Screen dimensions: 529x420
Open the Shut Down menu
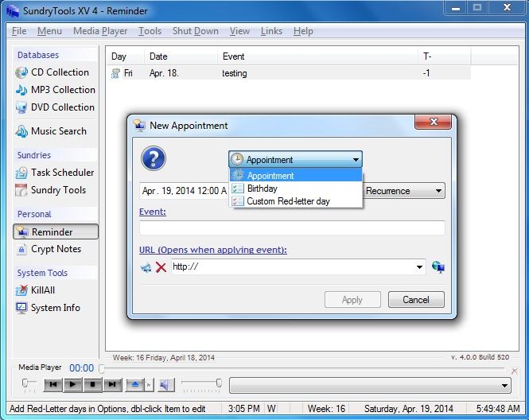point(195,31)
